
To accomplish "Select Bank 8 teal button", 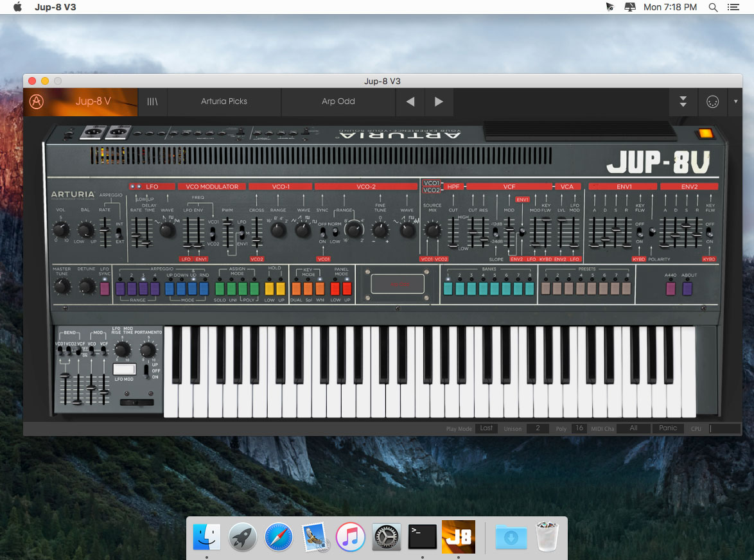I will click(530, 288).
